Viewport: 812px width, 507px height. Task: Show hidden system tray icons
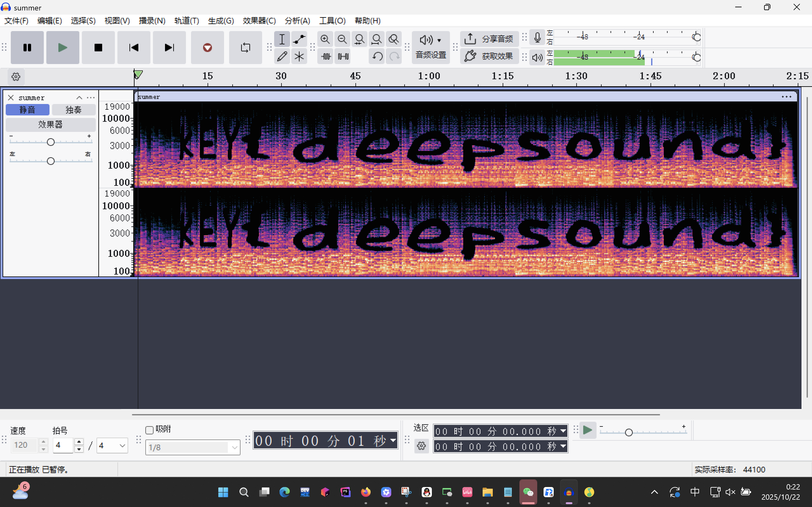coord(654,492)
